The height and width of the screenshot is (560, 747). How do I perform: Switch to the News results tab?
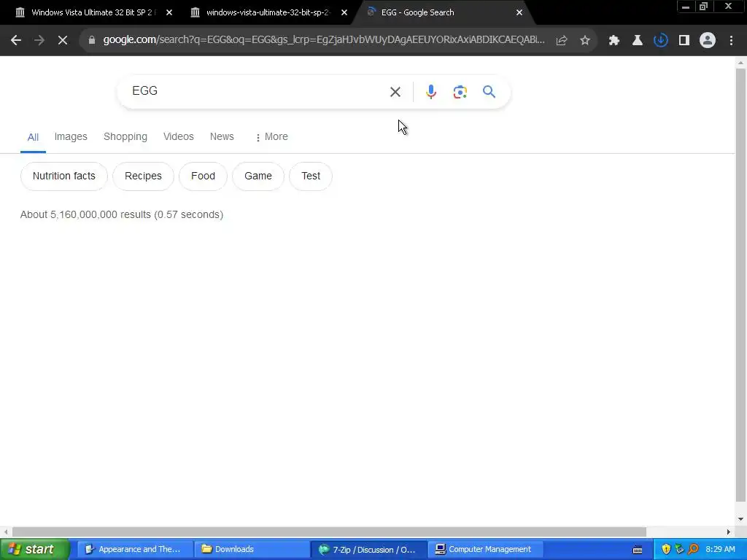222,136
